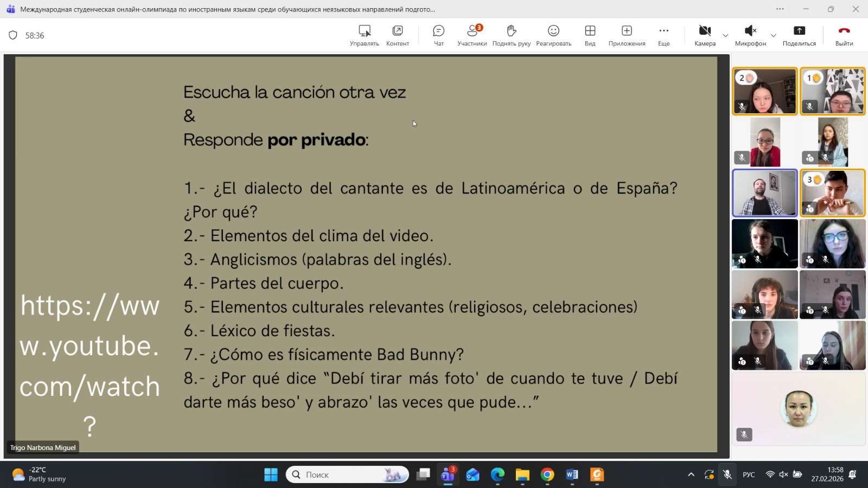Screen dimensions: 868x488
Task: Click Поднять руку to raise hand
Action: pyautogui.click(x=511, y=35)
